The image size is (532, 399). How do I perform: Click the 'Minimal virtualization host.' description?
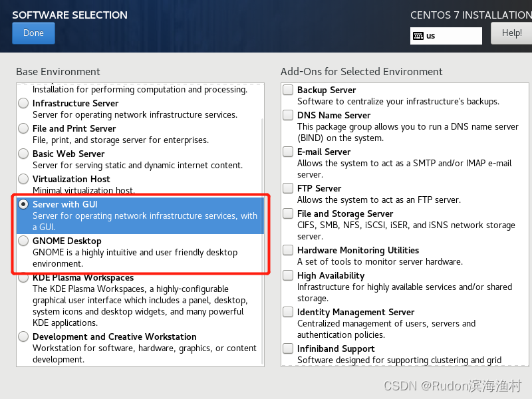(x=84, y=190)
